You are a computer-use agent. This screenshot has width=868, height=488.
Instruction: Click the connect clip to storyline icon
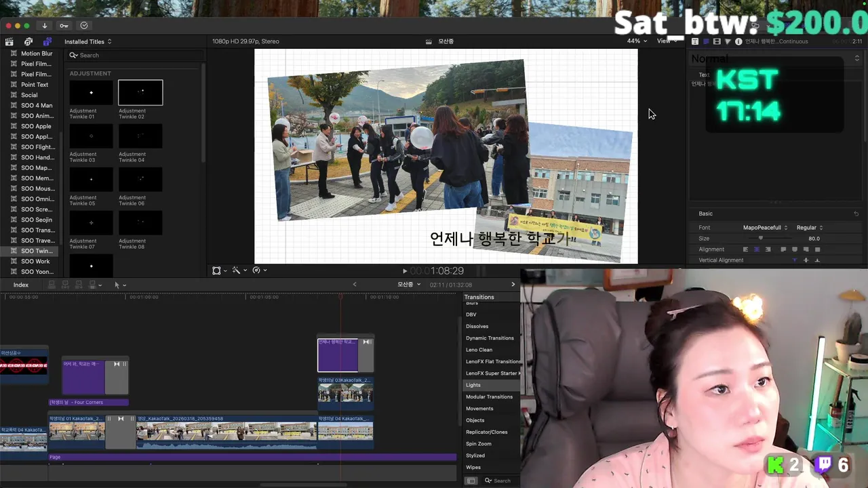tap(51, 285)
